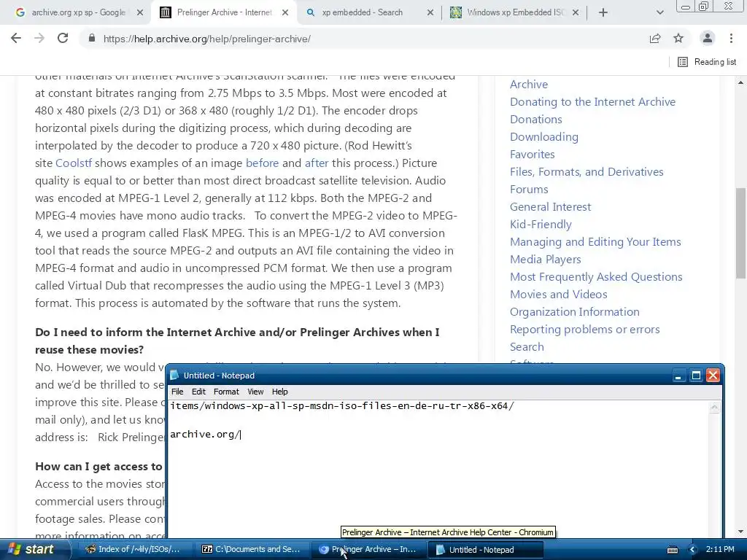Screen dimensions: 747x560
Task: Open the Notepad View menu
Action: pos(255,392)
